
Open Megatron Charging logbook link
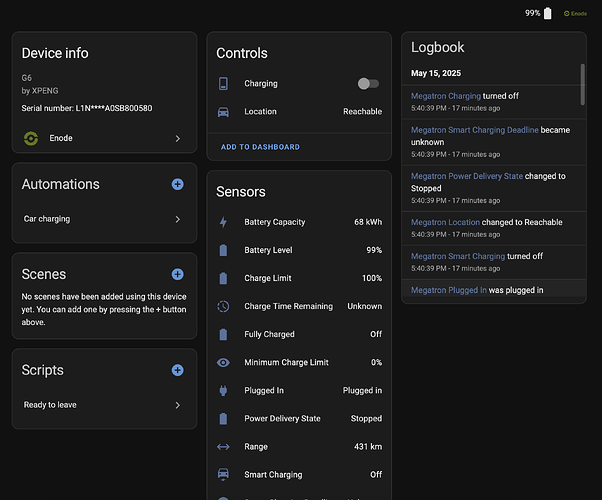pyautogui.click(x=446, y=96)
